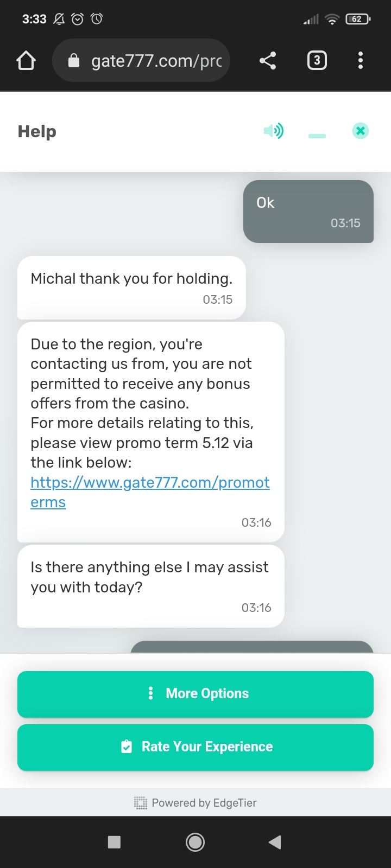
Task: Tap the padlock site security icon
Action: pos(74,61)
